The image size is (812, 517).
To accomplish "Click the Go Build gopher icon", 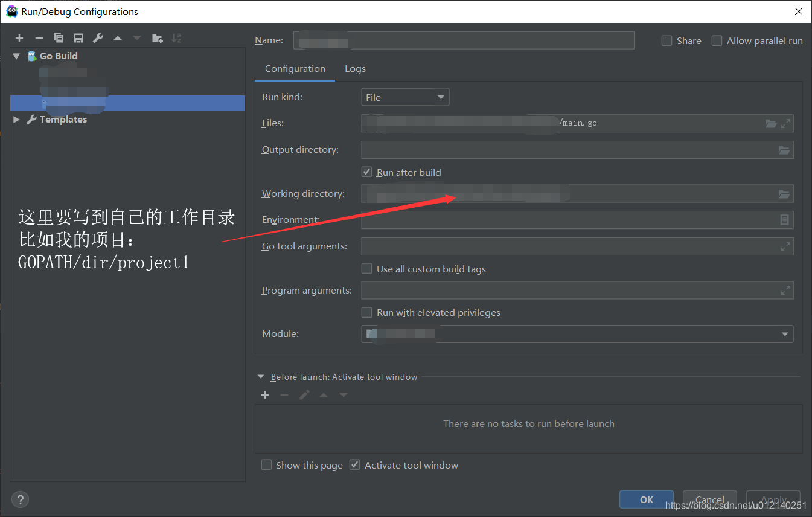I will pyautogui.click(x=32, y=56).
